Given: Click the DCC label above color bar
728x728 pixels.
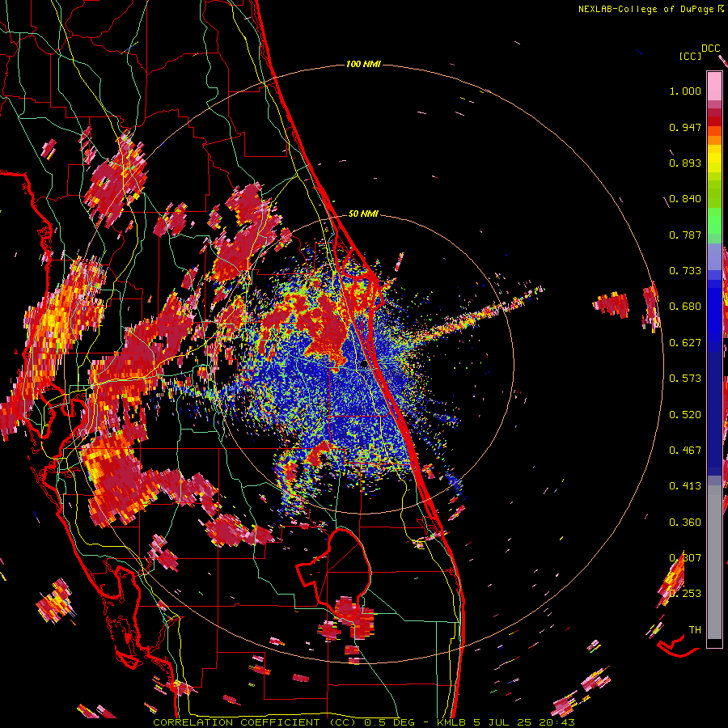Looking at the screenshot, I should tap(711, 49).
